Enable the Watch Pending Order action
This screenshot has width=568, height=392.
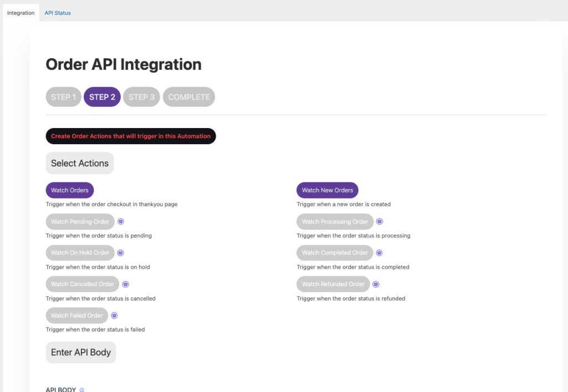[x=80, y=222]
